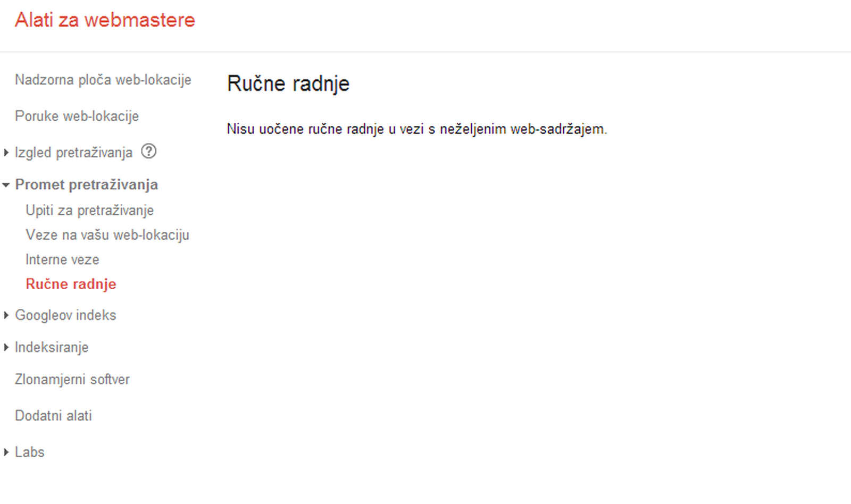Click the help icon next to Izgled pretraživanja

tap(149, 152)
